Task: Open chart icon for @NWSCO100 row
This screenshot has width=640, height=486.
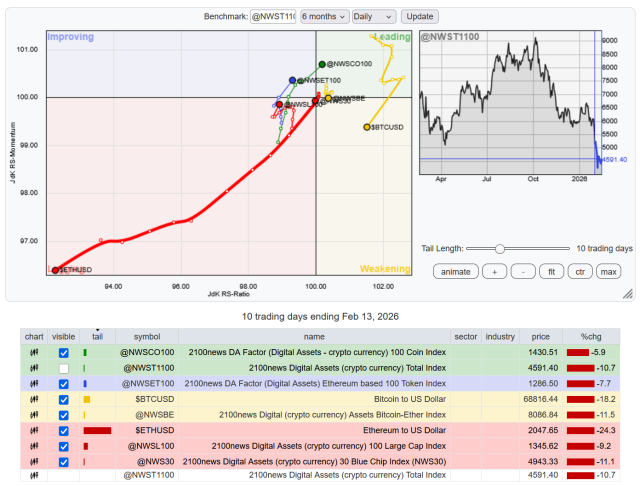Action: pyautogui.click(x=33, y=353)
